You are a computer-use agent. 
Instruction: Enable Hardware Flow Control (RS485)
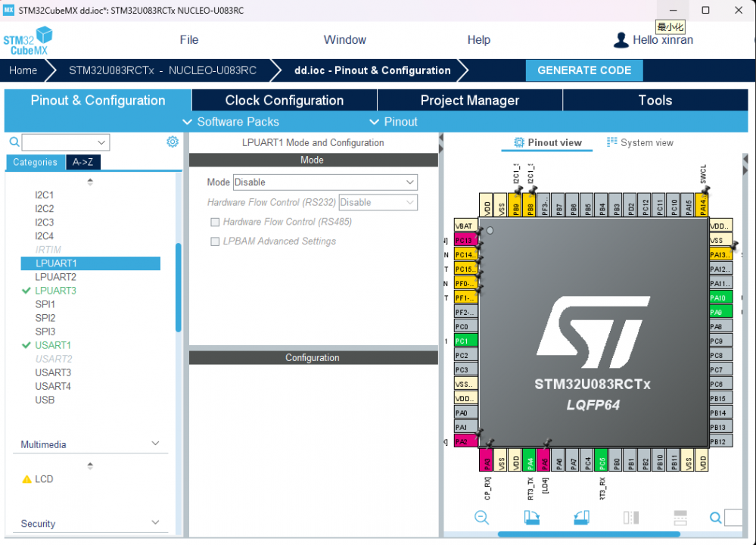click(214, 220)
